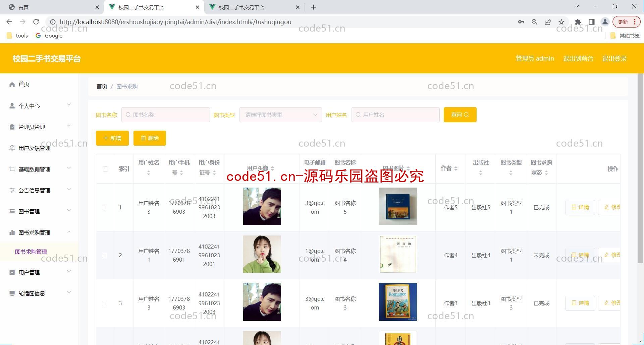The image size is (644, 345).
Task: Bookmark page with the star icon
Action: click(x=561, y=22)
